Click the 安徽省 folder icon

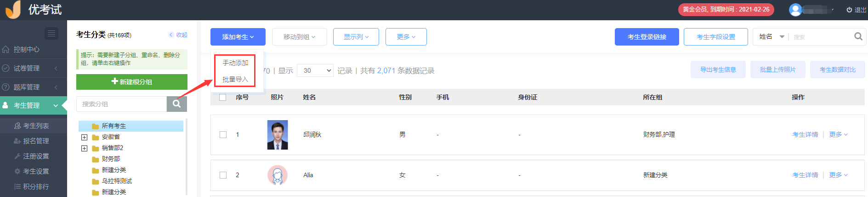coord(96,137)
